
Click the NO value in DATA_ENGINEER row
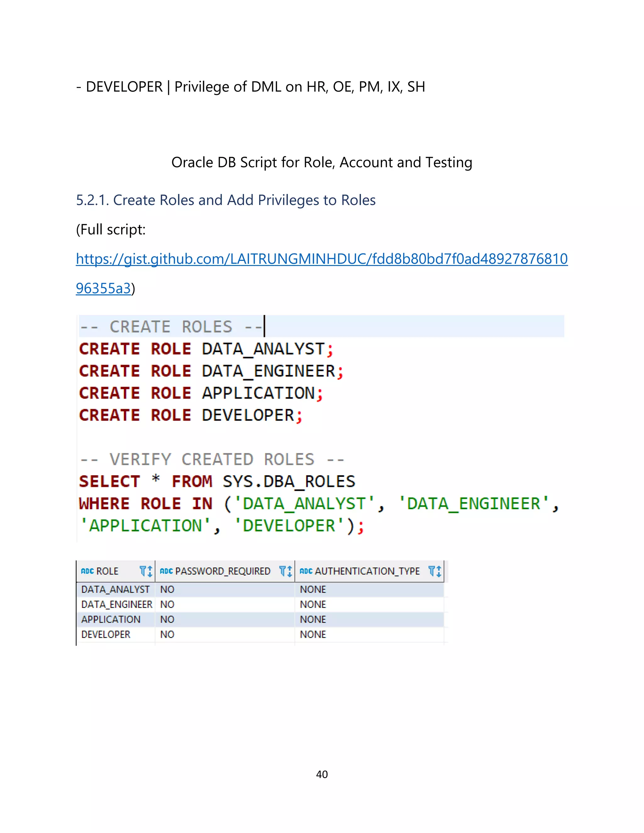coord(167,604)
